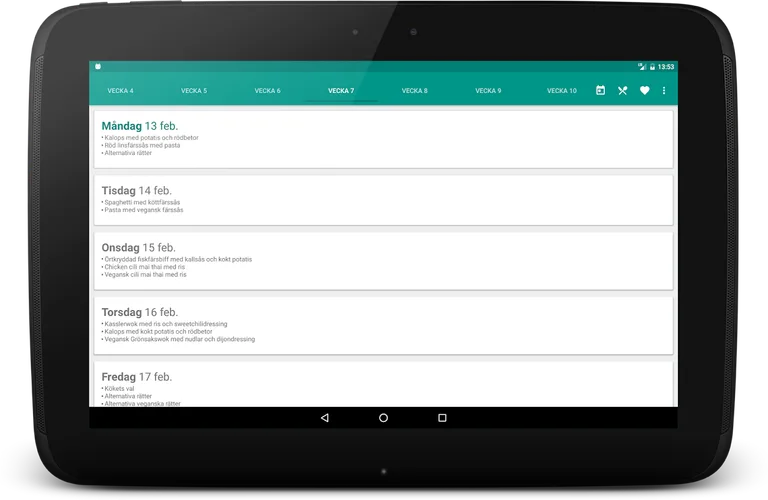
Task: Switch to the VECKA 9 tab
Action: click(488, 91)
